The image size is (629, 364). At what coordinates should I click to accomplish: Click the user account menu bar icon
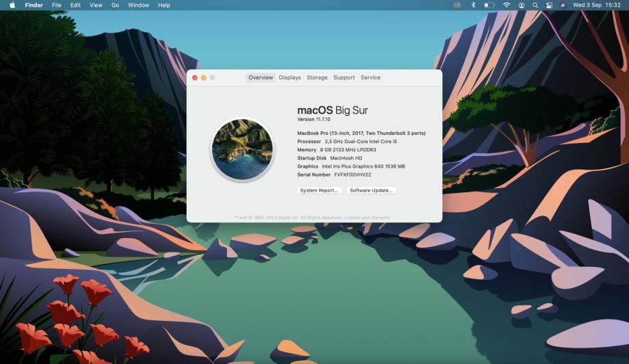[521, 5]
